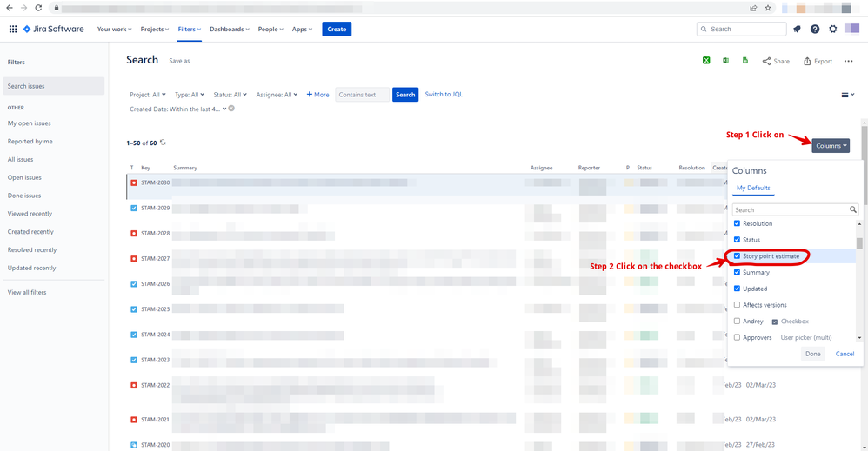Viewport: 868px width, 451px height.
Task: Open the three-dots more actions menu
Action: tap(848, 61)
